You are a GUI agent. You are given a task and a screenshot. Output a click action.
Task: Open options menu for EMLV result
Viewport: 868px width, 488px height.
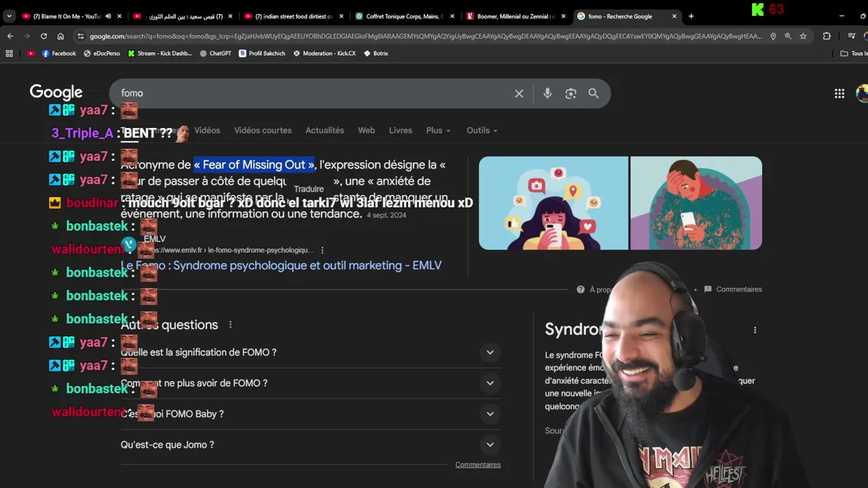(322, 250)
